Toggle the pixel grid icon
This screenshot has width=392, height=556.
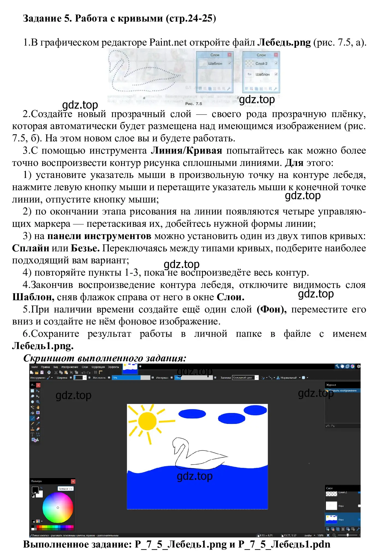[95, 372]
